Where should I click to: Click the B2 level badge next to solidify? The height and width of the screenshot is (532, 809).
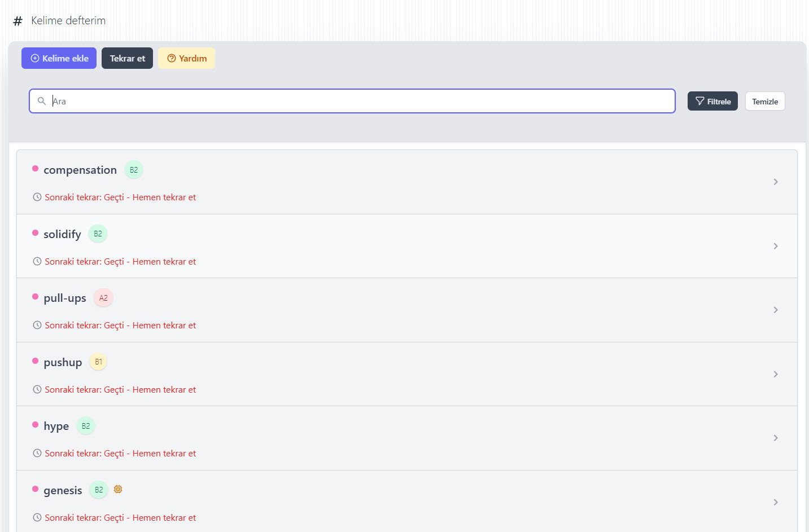[x=98, y=234]
